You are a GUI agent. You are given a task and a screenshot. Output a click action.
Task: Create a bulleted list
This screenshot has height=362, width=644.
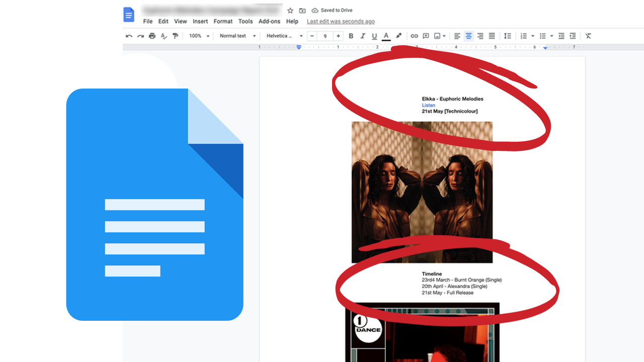(543, 36)
